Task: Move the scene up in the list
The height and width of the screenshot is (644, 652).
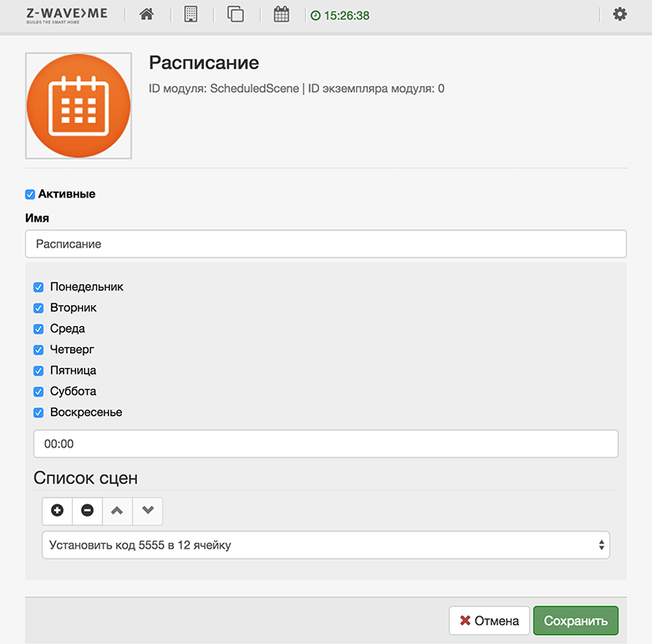Action: [118, 510]
